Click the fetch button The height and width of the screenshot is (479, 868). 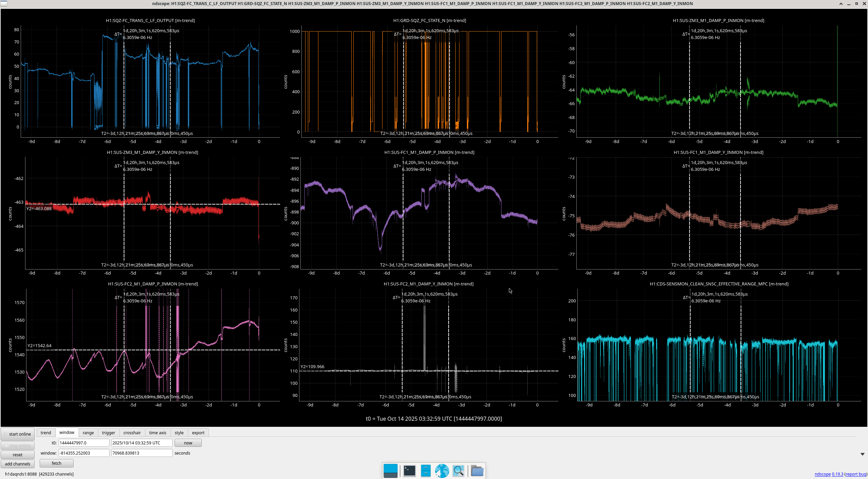57,463
